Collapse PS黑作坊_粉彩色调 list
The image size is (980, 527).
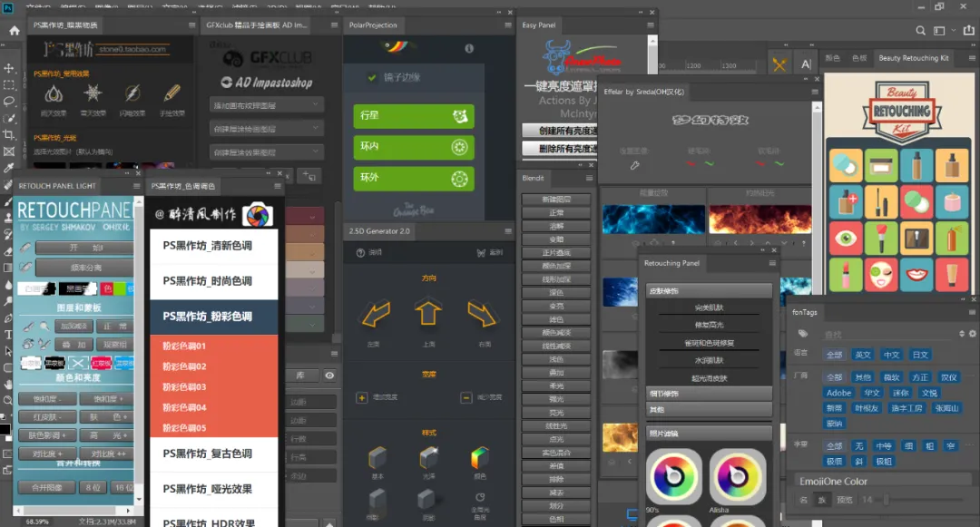(x=214, y=317)
